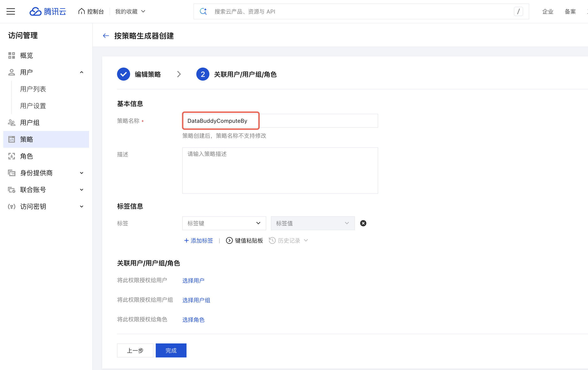Screen dimensions: 588x370
Task: Click the back arrow beside 按策略生成器创建
Action: click(x=106, y=36)
